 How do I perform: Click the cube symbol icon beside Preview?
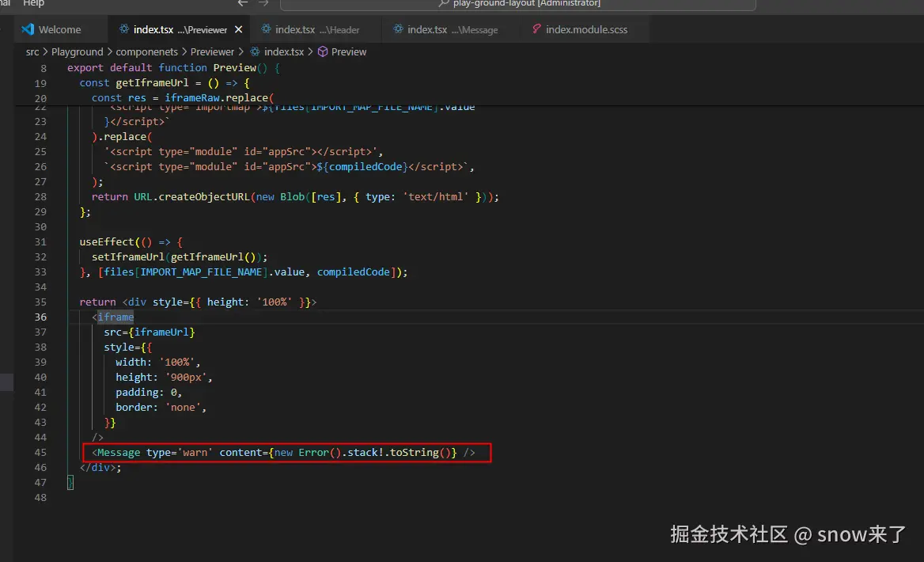point(323,52)
